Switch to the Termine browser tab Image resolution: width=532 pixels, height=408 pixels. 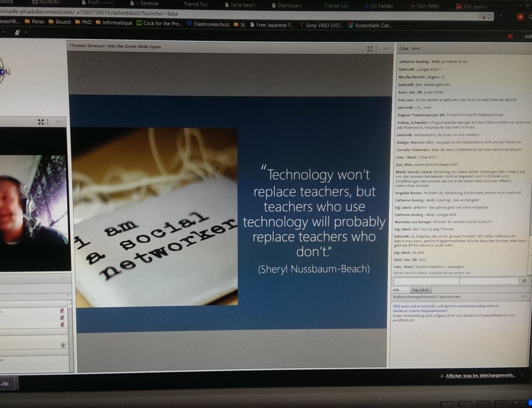click(149, 4)
